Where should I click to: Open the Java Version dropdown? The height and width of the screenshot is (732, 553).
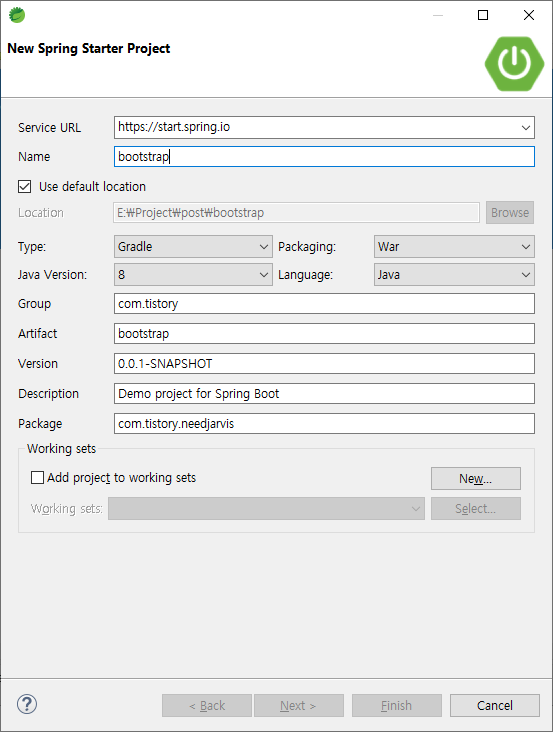click(x=193, y=274)
